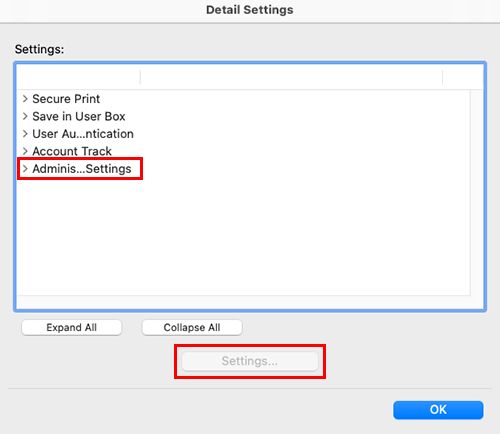Confirm with the blue OK button

click(x=438, y=410)
